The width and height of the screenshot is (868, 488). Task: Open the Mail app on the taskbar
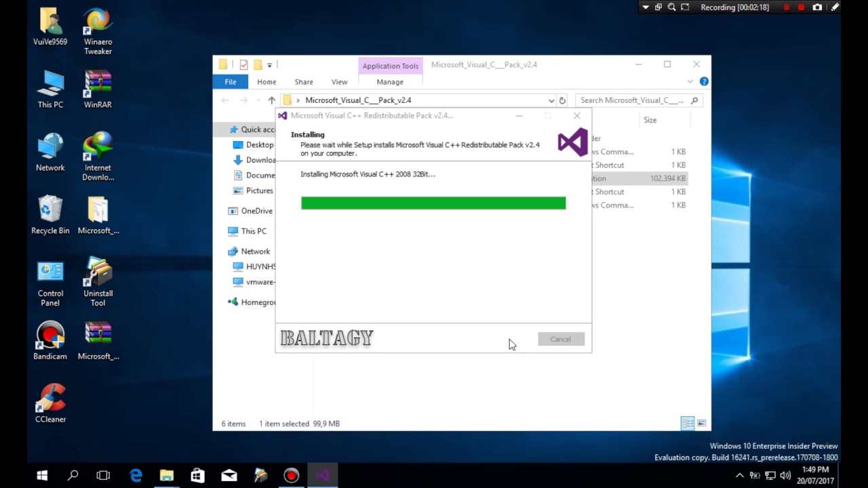point(229,476)
